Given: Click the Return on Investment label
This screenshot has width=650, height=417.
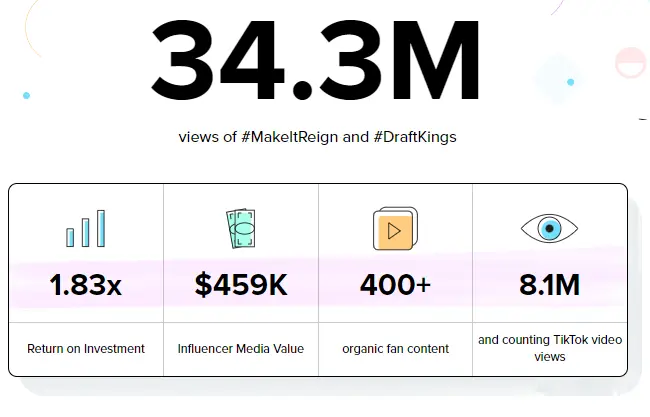Looking at the screenshot, I should 85,349.
